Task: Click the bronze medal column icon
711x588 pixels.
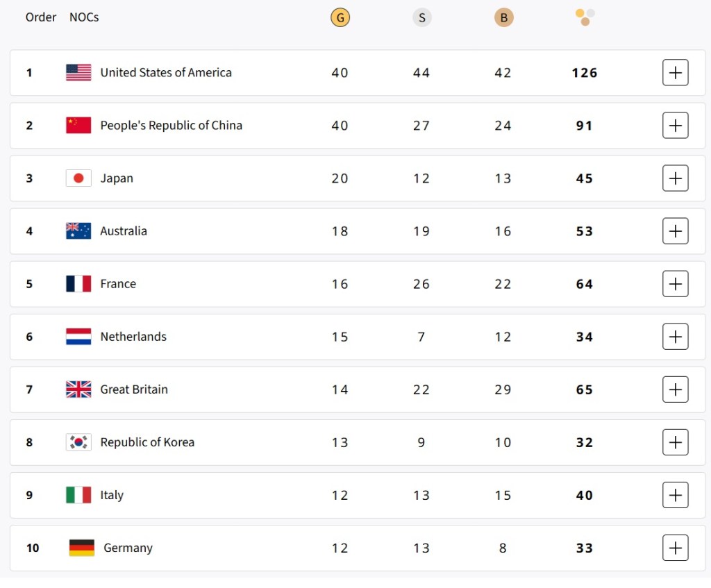Action: (503, 18)
